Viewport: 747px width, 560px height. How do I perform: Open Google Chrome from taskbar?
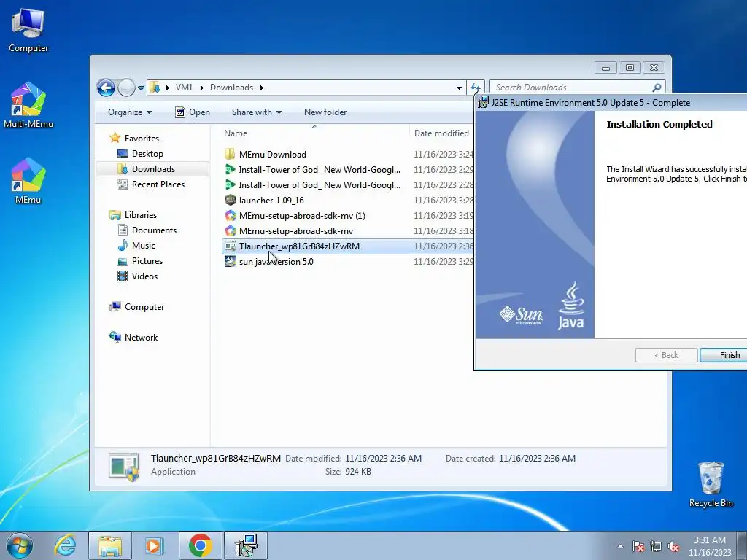[200, 545]
